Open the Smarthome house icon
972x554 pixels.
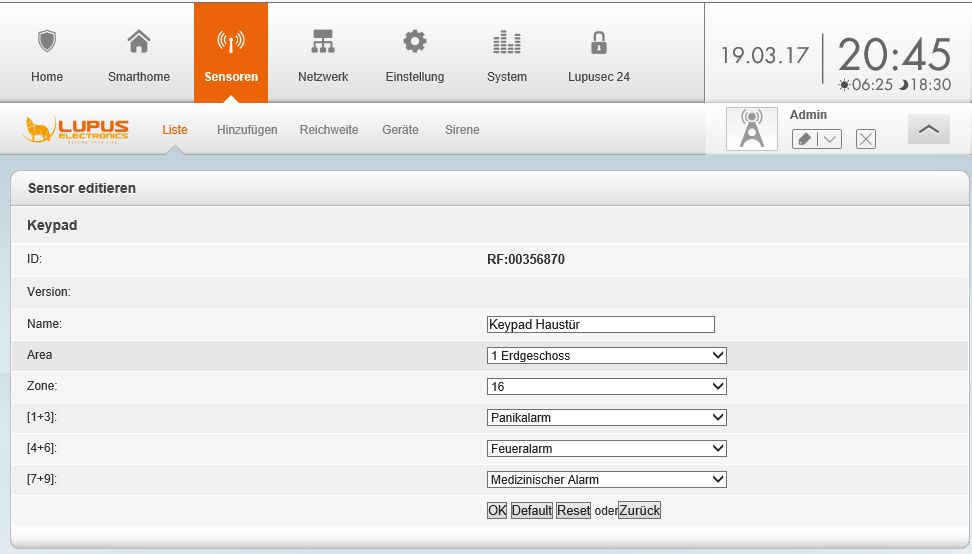[139, 42]
